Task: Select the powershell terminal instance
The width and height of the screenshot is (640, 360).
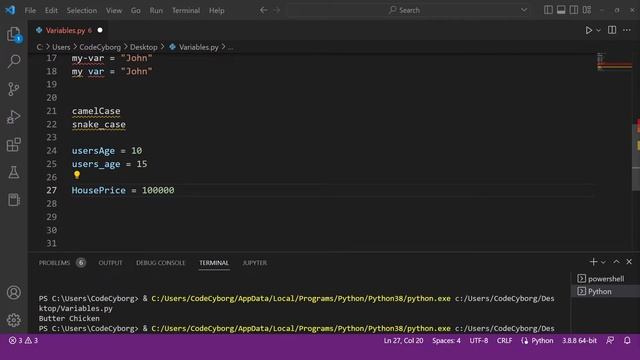Action: [605, 279]
